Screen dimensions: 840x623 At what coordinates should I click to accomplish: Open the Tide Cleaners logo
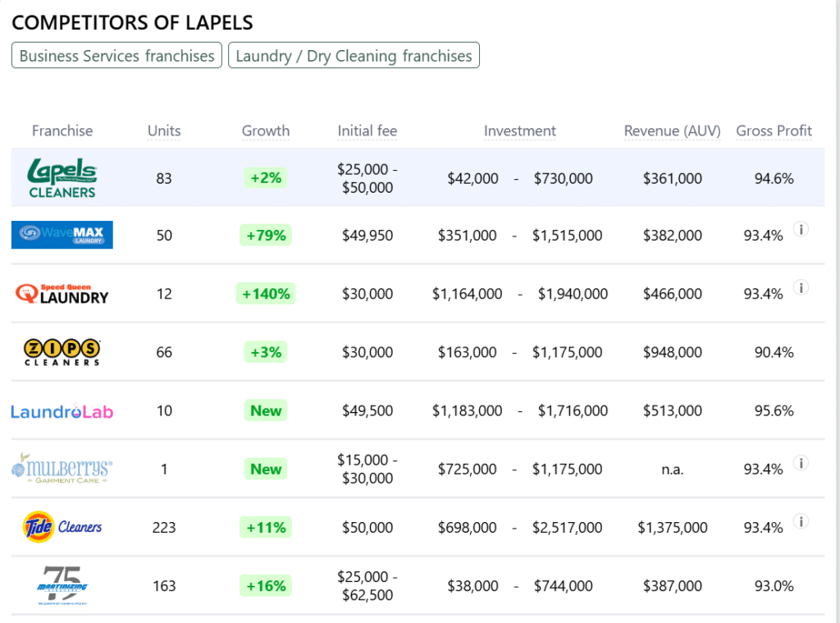[x=62, y=527]
